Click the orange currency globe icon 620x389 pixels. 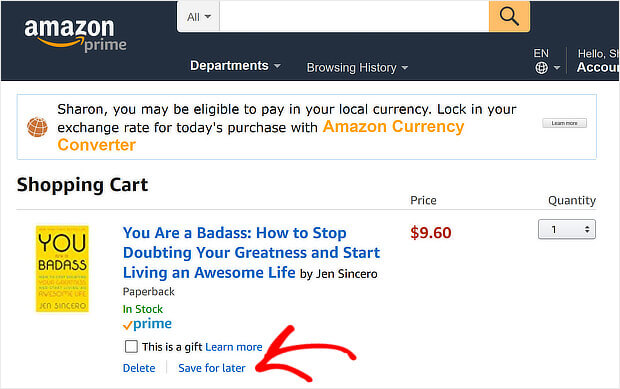(x=37, y=127)
